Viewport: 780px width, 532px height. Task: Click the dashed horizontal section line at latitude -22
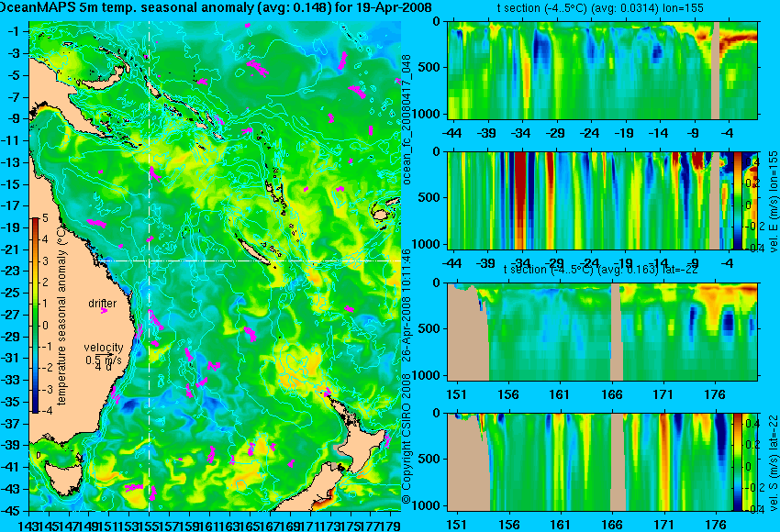(x=251, y=261)
